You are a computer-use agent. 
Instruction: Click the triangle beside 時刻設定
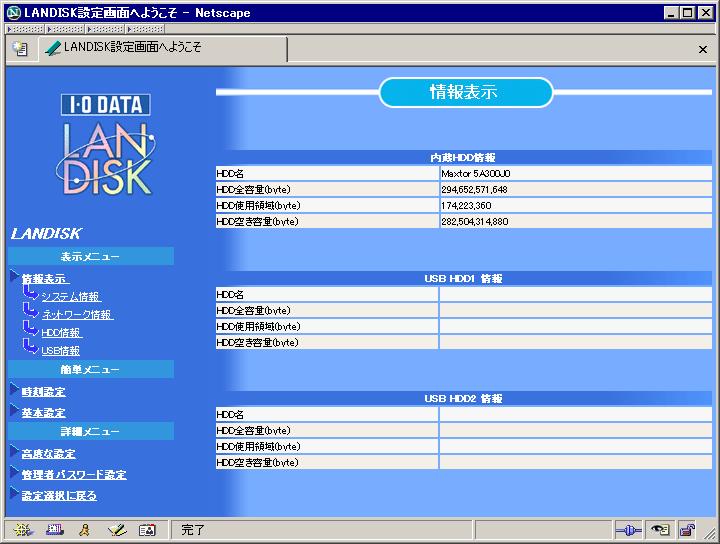click(15, 389)
